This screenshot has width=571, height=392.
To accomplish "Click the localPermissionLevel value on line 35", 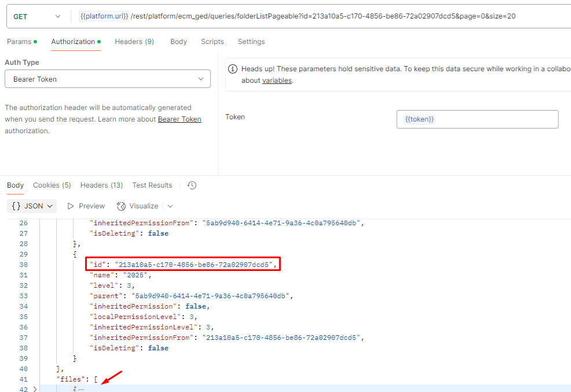I will click(x=191, y=317).
